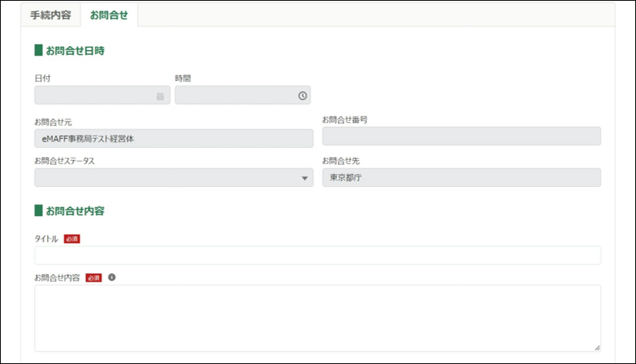Click the 必須 badge next to タイトル
636x364 pixels.
point(72,239)
